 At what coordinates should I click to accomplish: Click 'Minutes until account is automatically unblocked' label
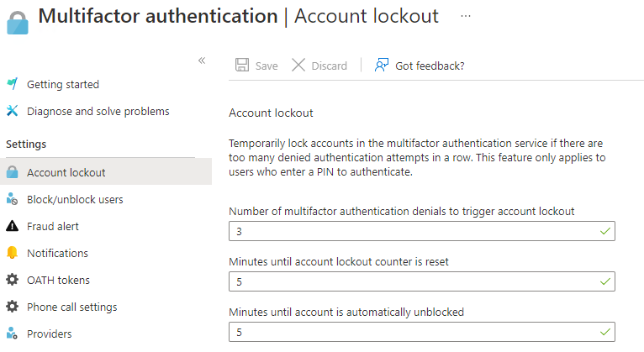click(x=346, y=313)
